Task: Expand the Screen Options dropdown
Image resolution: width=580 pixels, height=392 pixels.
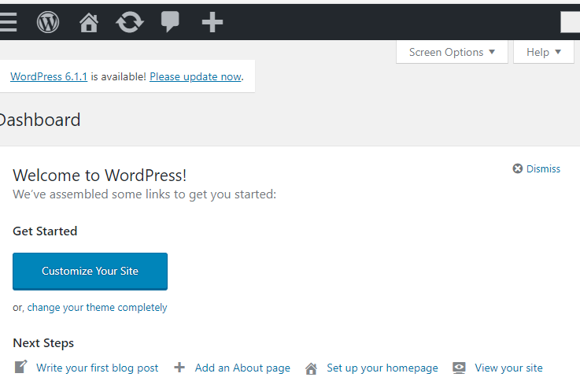Action: (452, 52)
